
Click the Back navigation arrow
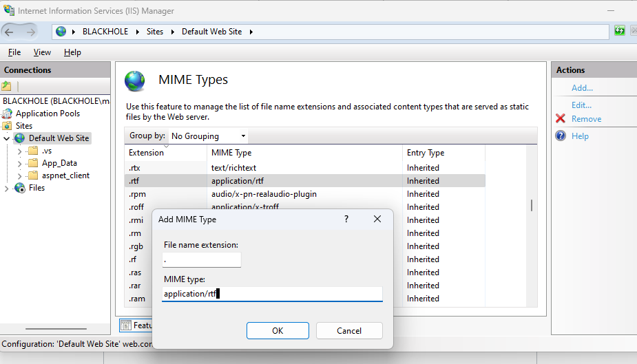10,32
